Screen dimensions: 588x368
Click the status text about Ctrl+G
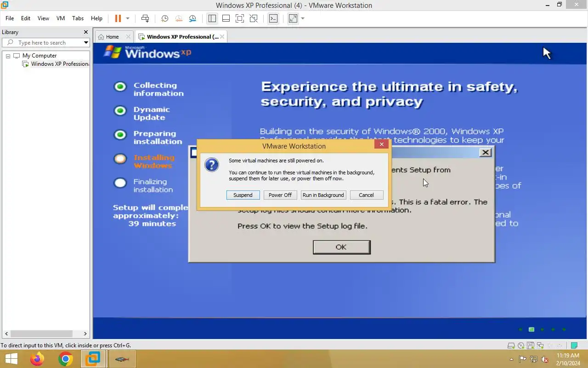pyautogui.click(x=66, y=345)
